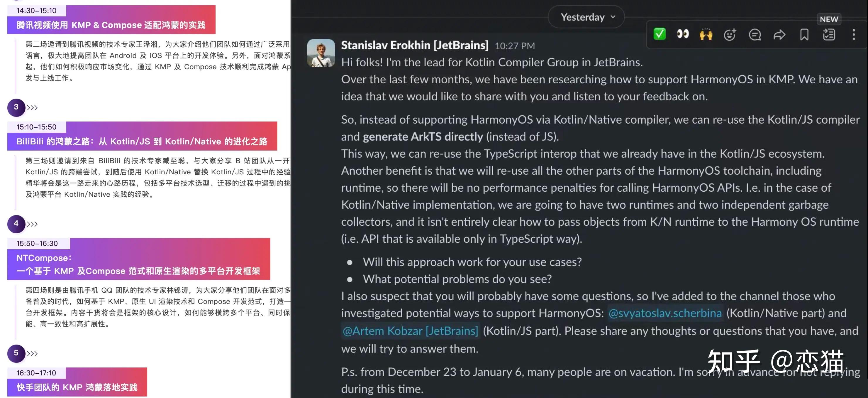Forward Stanislav's message

[x=779, y=34]
